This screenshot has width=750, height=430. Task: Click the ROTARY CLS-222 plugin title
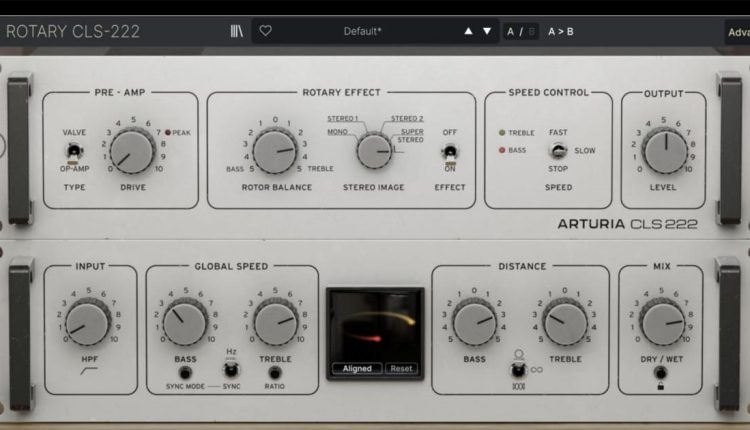click(x=73, y=32)
